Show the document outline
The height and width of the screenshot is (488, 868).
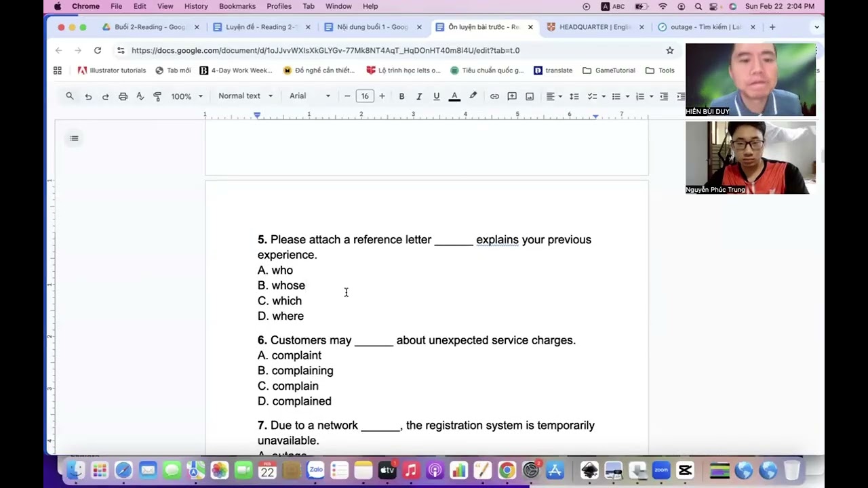point(74,138)
